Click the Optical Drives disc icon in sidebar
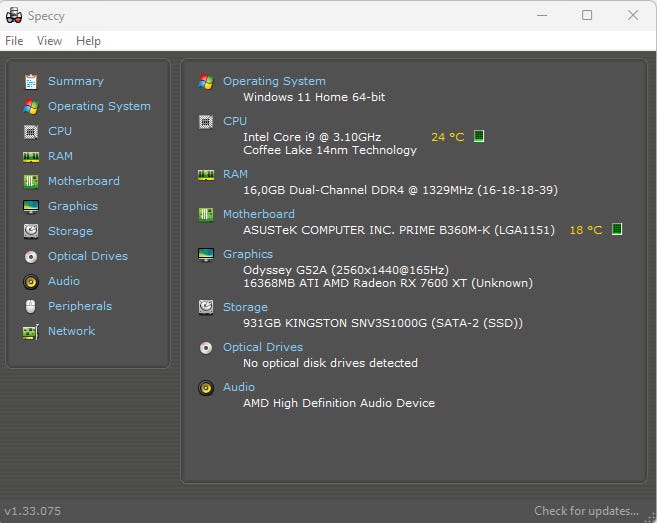Image resolution: width=657 pixels, height=523 pixels. click(30, 256)
